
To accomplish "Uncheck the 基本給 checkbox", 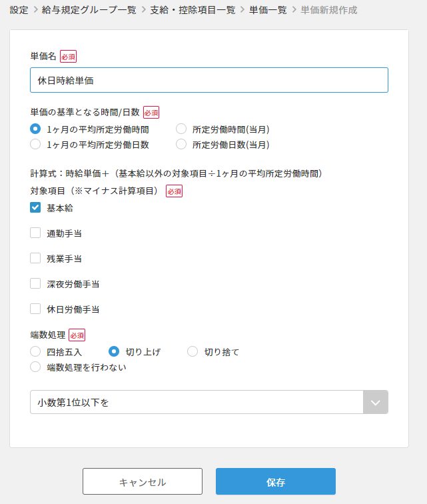I will [36, 207].
